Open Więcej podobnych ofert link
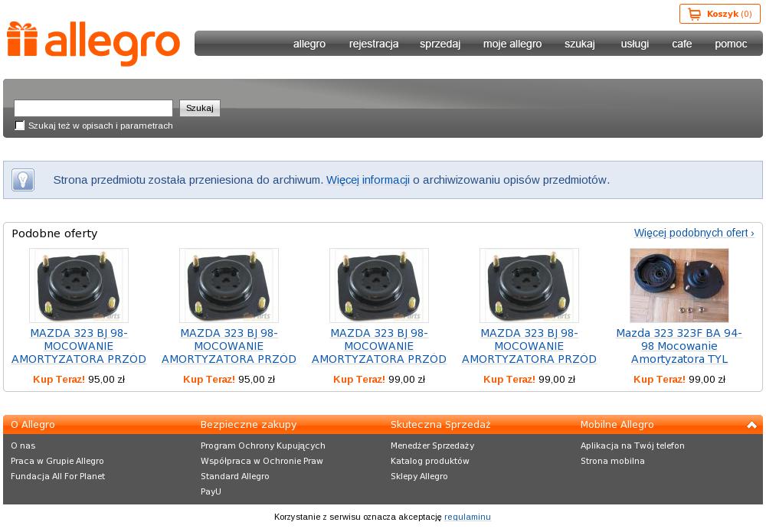 (694, 233)
